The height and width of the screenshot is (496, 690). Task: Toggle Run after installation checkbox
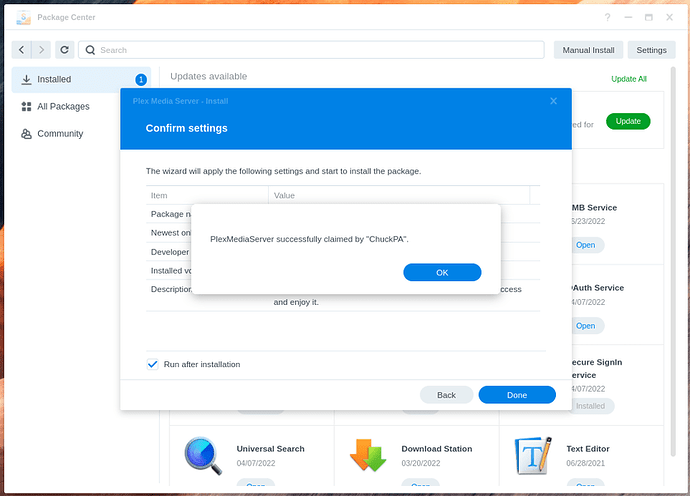click(152, 364)
